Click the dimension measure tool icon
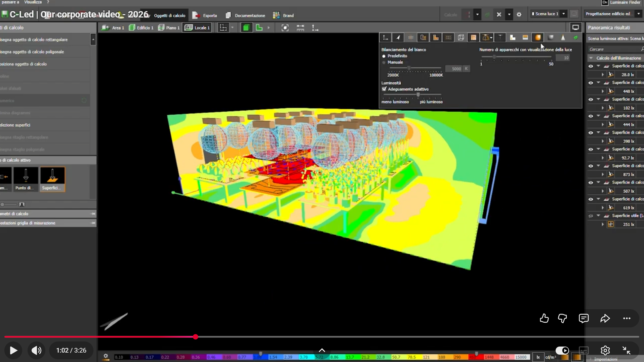The height and width of the screenshot is (362, 644). pos(300,28)
